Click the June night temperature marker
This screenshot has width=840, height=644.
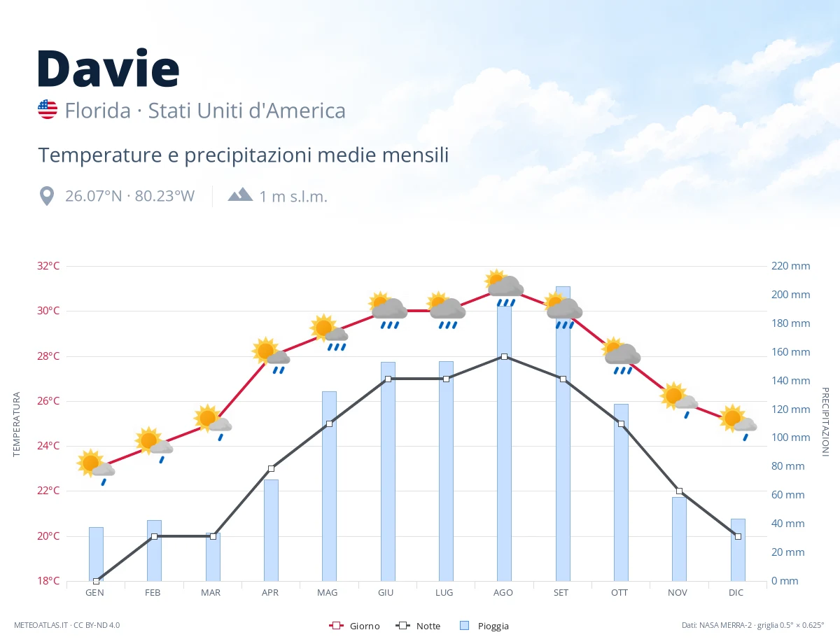click(x=388, y=379)
